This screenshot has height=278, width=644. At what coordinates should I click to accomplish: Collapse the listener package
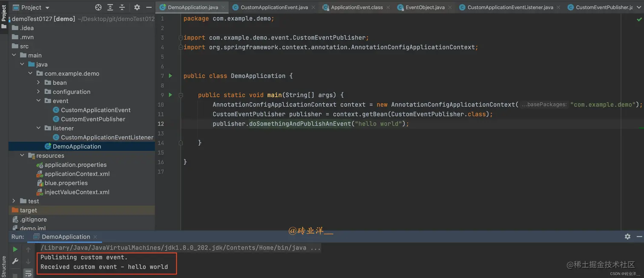[38, 128]
